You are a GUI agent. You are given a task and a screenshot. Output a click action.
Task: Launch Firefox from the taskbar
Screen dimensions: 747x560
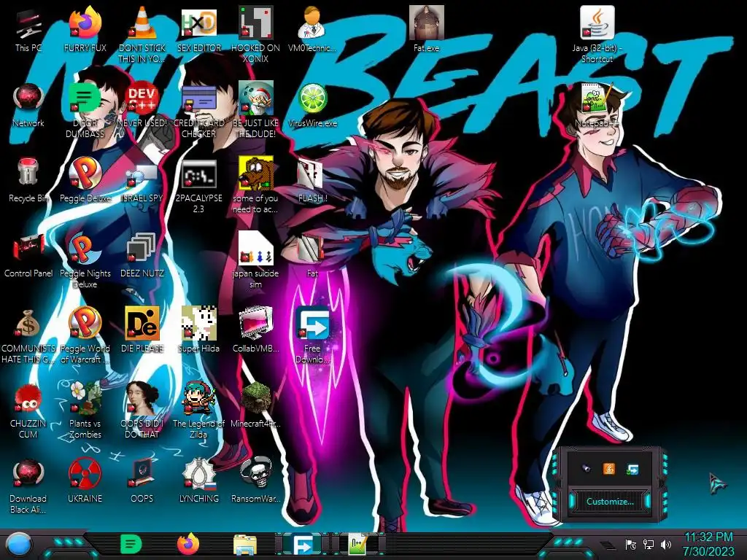tap(188, 544)
